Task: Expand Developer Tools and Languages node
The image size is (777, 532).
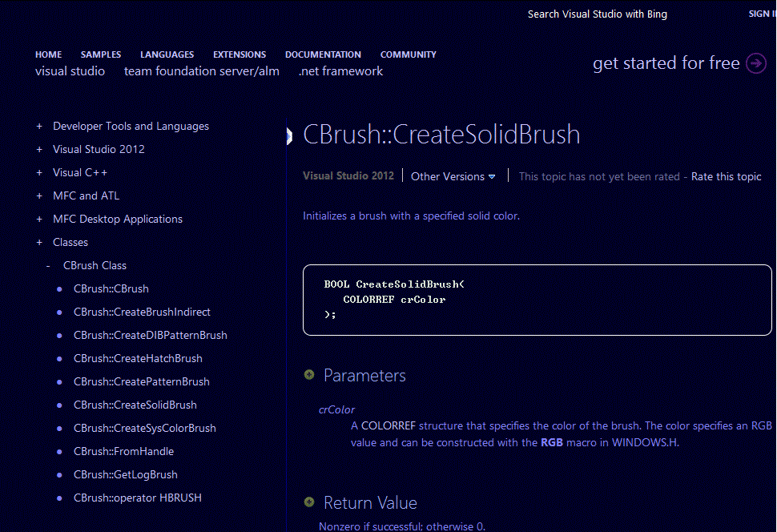Action: pyautogui.click(x=39, y=127)
